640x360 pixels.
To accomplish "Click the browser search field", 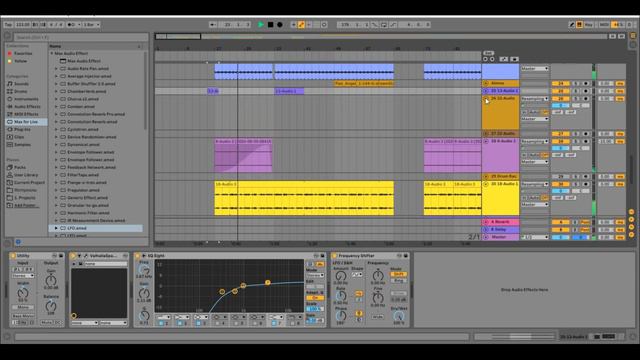I will (x=82, y=37).
